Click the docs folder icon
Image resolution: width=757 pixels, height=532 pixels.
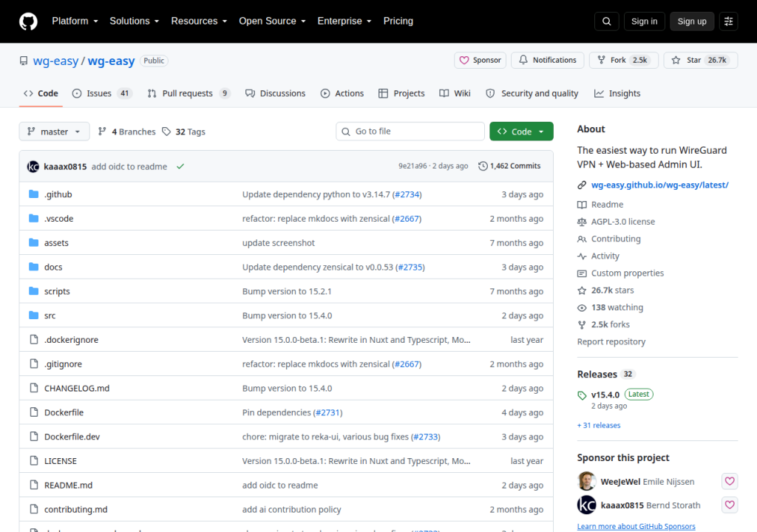(x=33, y=267)
